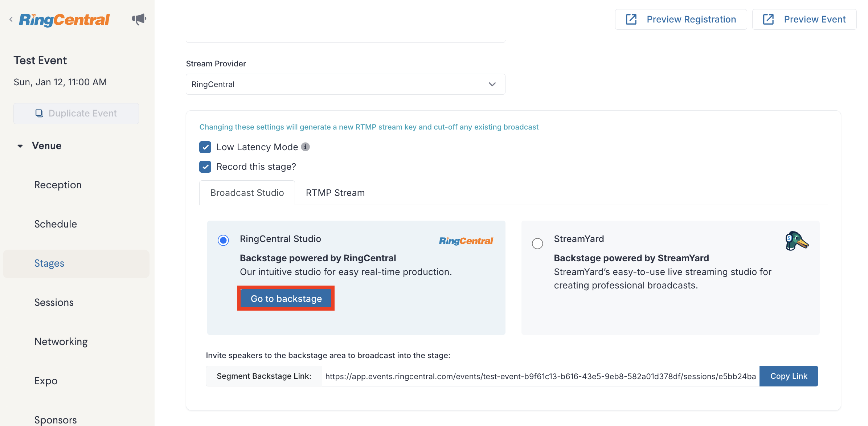Click the RingCentral logo in the studio card

pyautogui.click(x=466, y=241)
